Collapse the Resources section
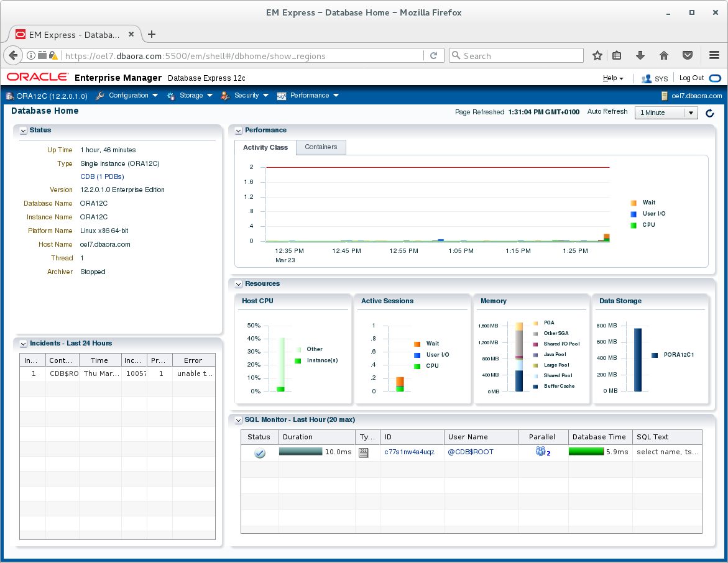Viewport: 728px width, 563px height. 239,284
